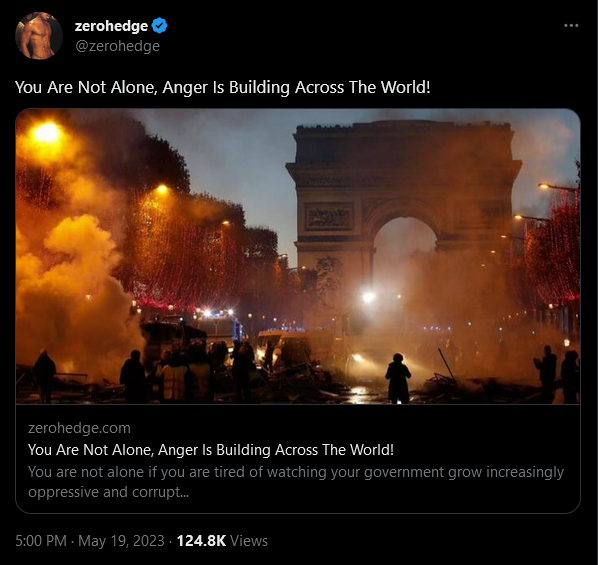Image resolution: width=598 pixels, height=565 pixels.
Task: Open the three-dot more options menu
Action: tap(571, 26)
